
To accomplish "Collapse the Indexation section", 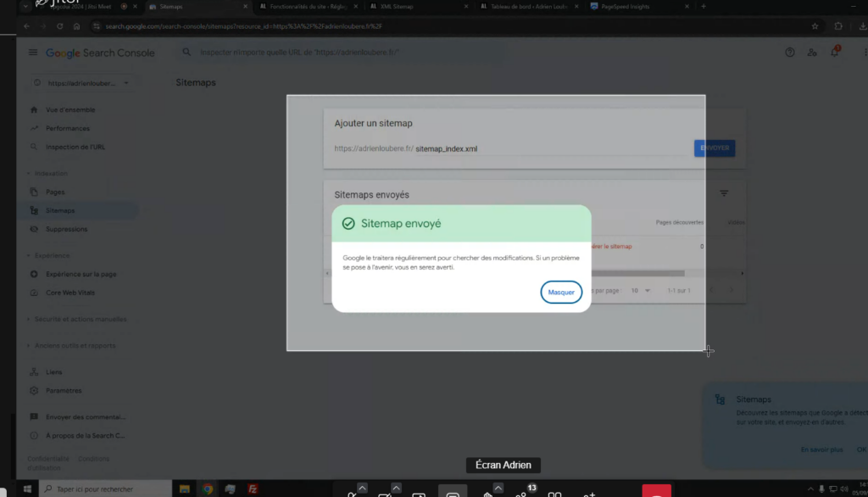I will [27, 173].
